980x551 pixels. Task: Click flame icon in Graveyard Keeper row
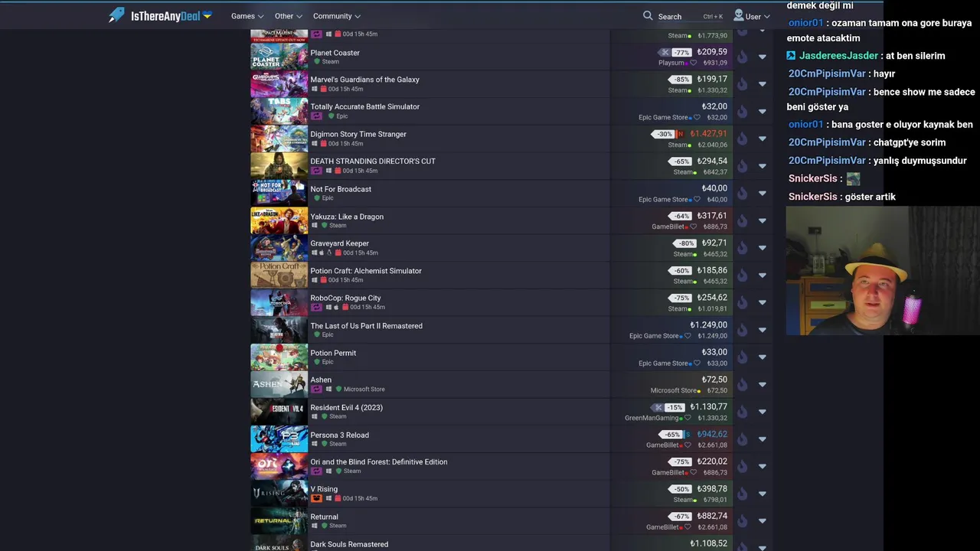pos(742,248)
